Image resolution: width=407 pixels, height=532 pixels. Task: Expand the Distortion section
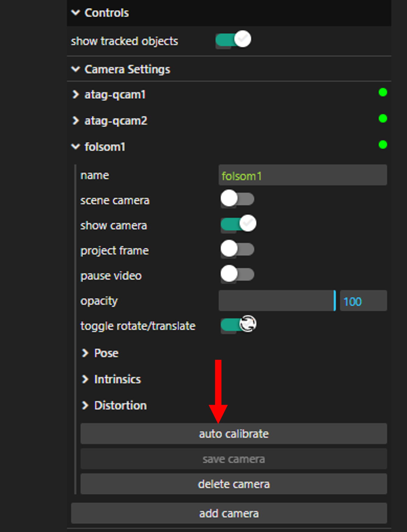(x=85, y=405)
